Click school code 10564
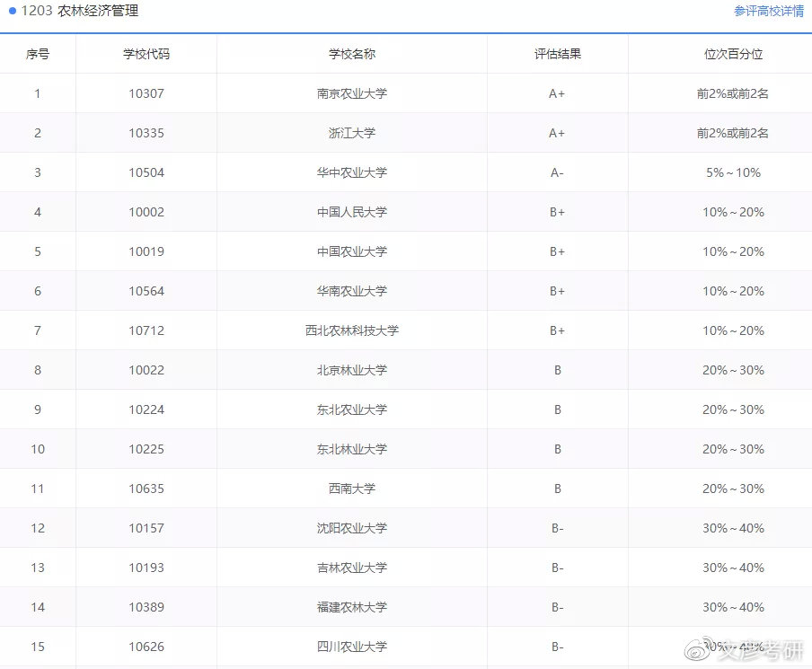This screenshot has width=812, height=669. [x=146, y=291]
